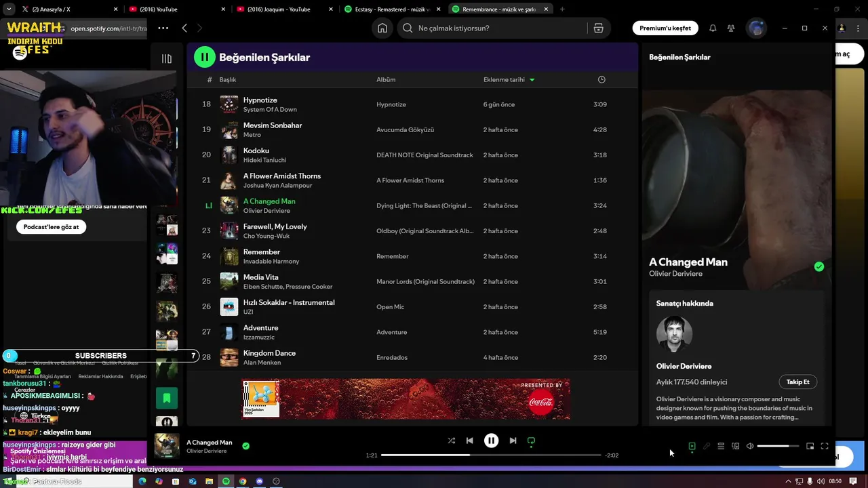This screenshot has height=488, width=868.
Task: Open Invadable Harmony artist link
Action: [x=271, y=262]
